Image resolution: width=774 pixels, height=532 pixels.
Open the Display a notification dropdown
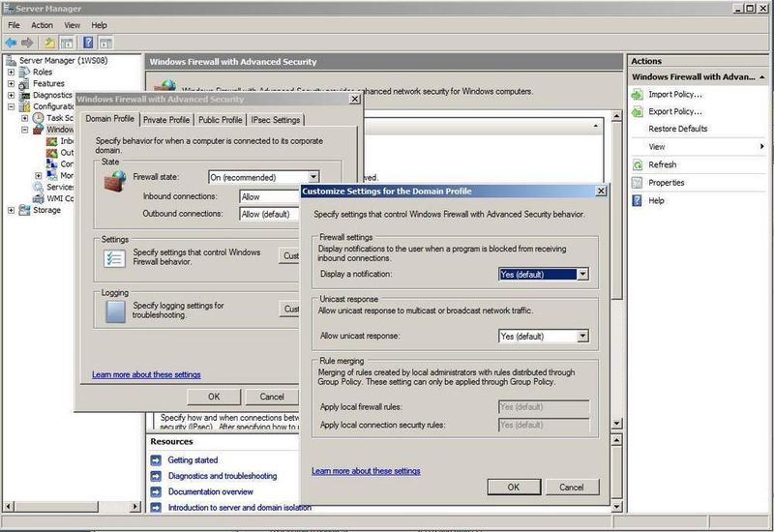click(583, 275)
